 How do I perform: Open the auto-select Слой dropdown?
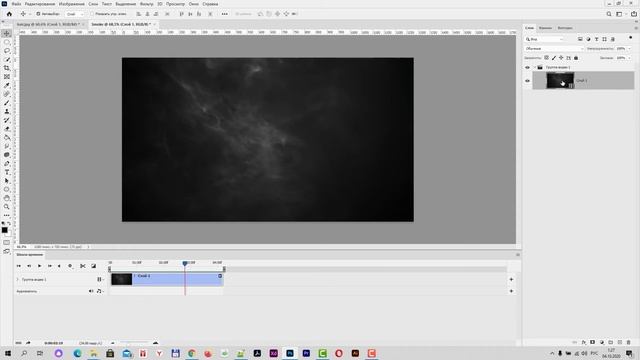click(75, 14)
